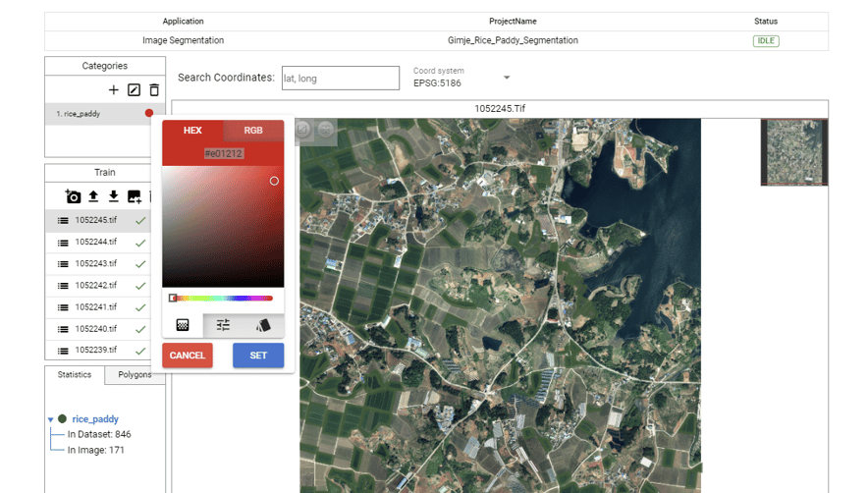Screen dimensions: 868x493
Task: Open list icon for 1052244.tif
Action: 63,243
